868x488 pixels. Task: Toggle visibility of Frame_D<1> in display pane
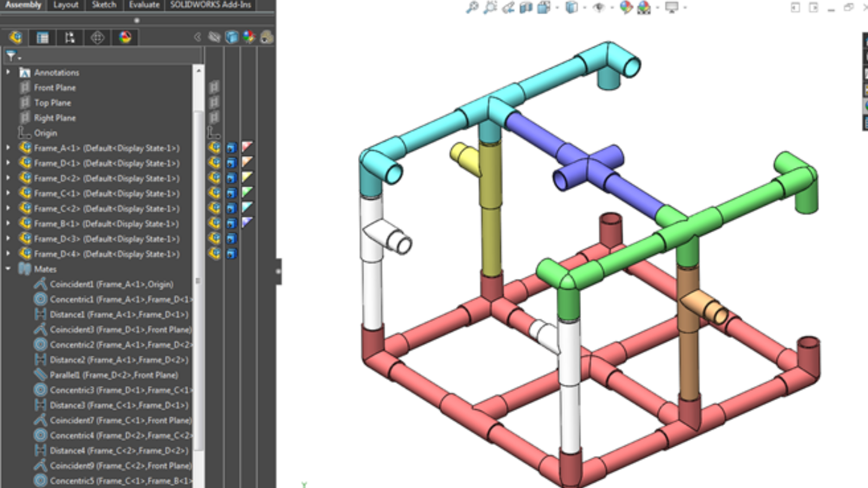point(215,162)
